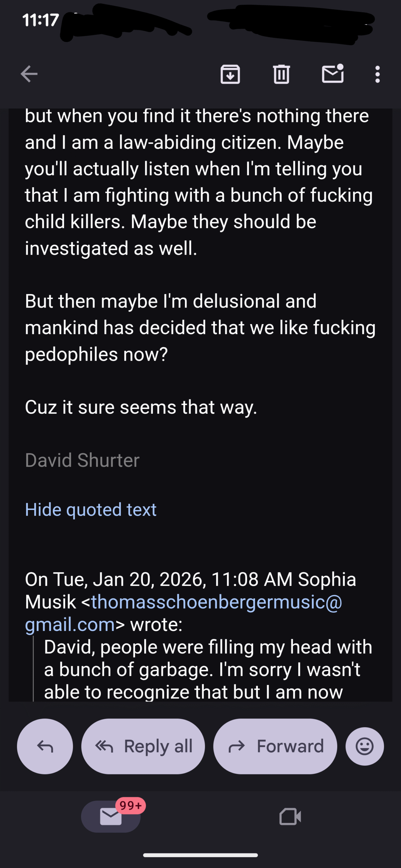401x868 pixels.
Task: Open the three-dot overflow menu
Action: tap(377, 74)
